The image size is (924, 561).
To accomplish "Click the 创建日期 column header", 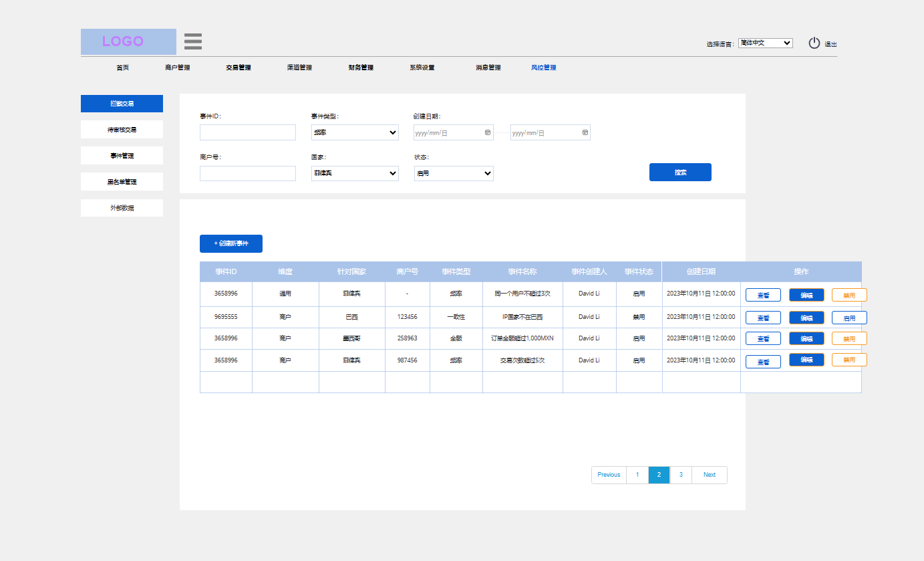I will click(701, 272).
